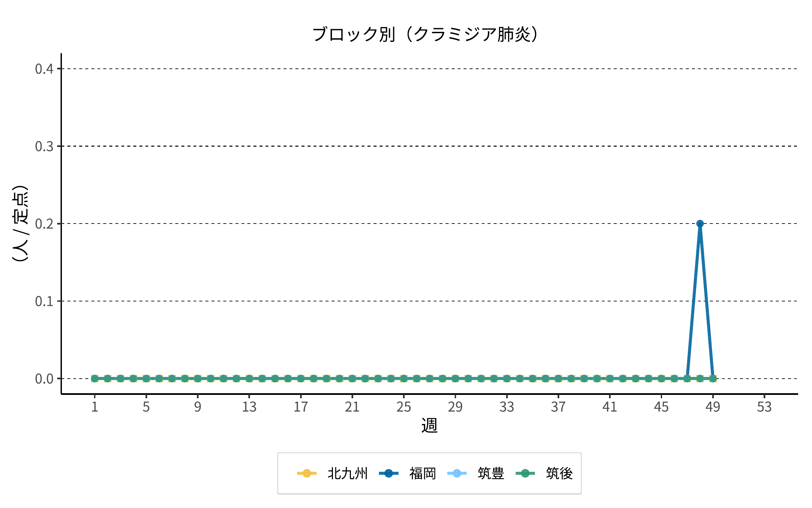This screenshot has height=508, width=812.
Task: Click the 筑後 legend label text
Action: (559, 473)
